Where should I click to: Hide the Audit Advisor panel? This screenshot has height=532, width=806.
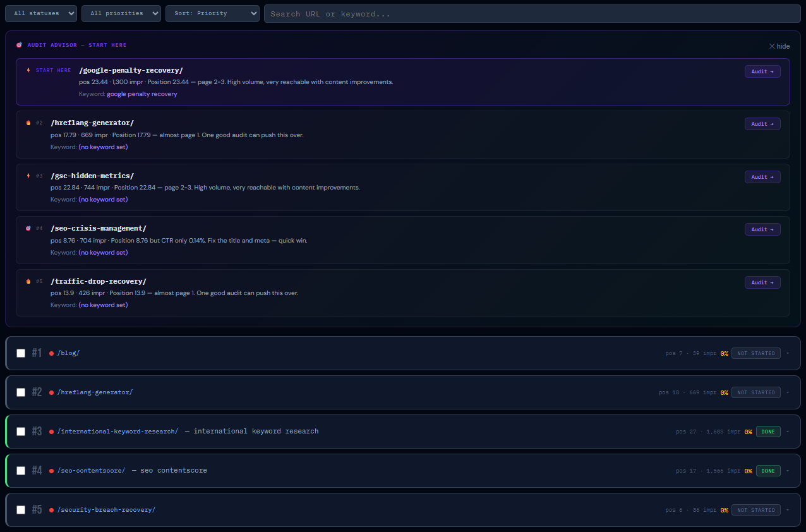coord(779,46)
